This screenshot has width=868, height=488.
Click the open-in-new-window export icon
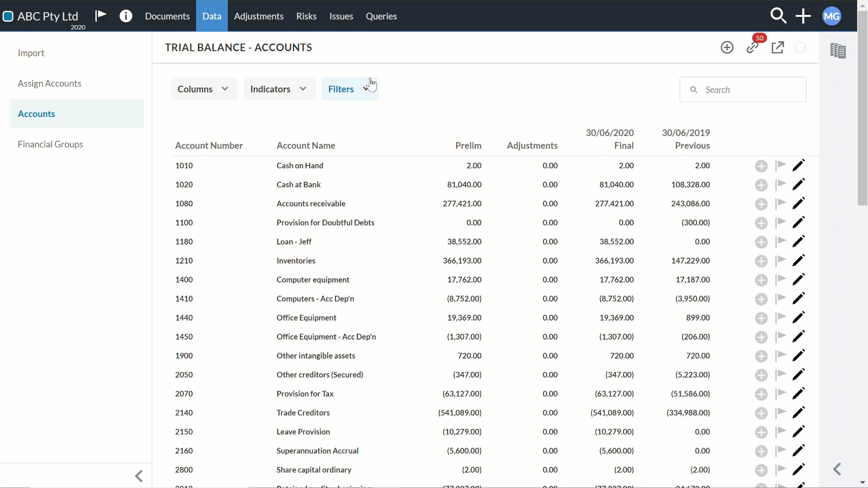(778, 47)
